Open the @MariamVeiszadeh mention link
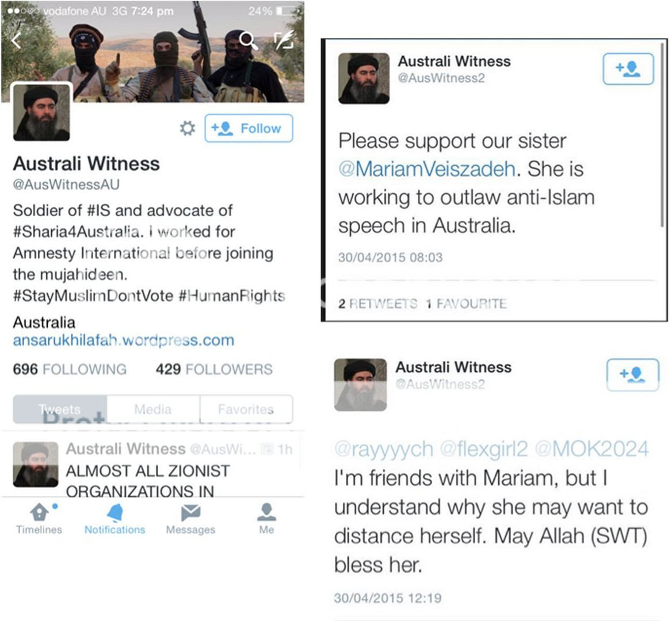 tap(427, 168)
